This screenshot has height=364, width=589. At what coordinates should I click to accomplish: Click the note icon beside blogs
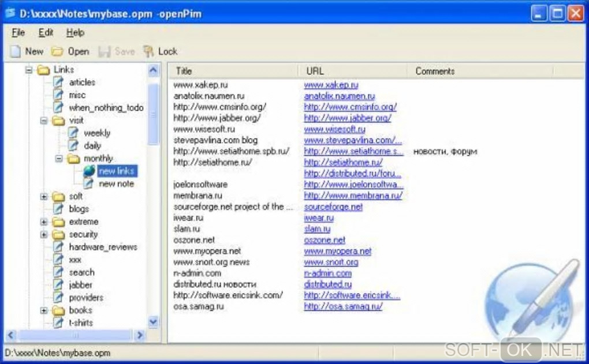click(x=58, y=209)
